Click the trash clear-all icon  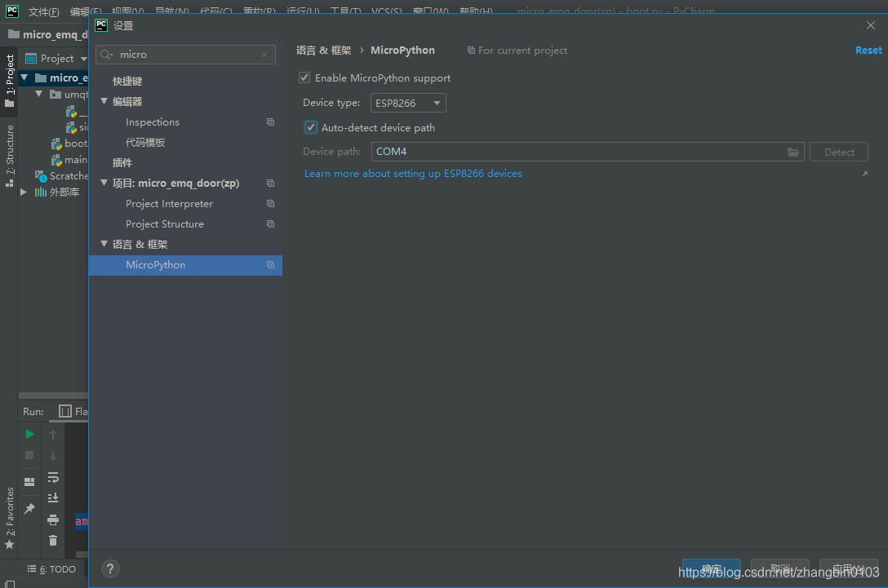tap(53, 541)
